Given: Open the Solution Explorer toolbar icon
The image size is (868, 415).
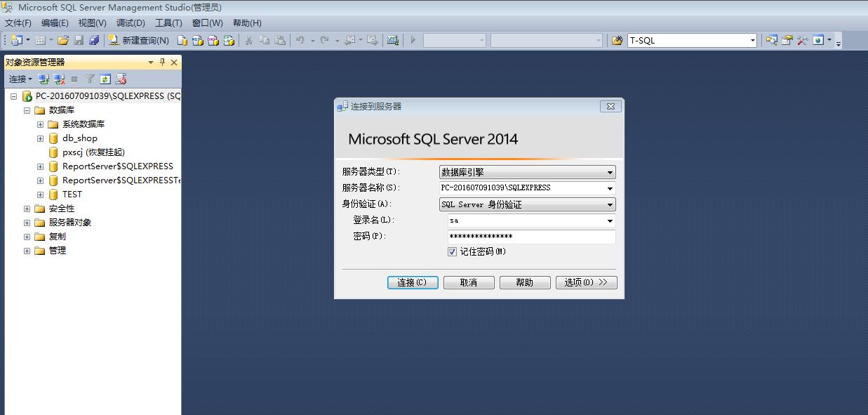Looking at the screenshot, I should (772, 40).
